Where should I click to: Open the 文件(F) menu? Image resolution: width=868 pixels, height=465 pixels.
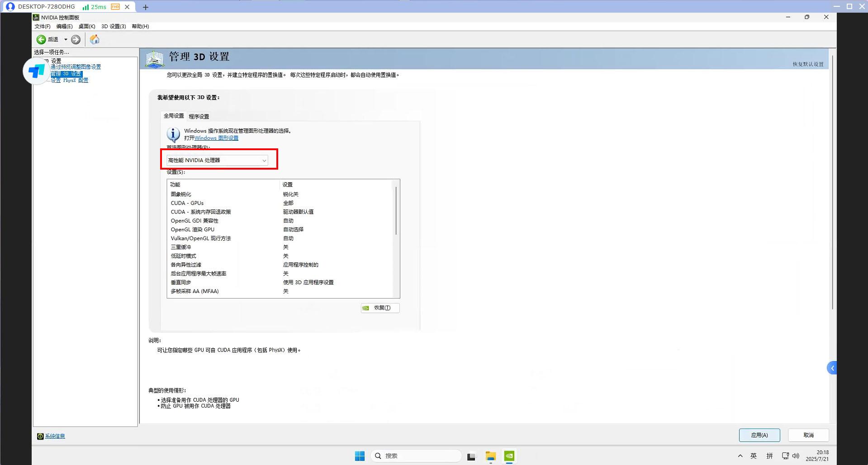coord(43,26)
